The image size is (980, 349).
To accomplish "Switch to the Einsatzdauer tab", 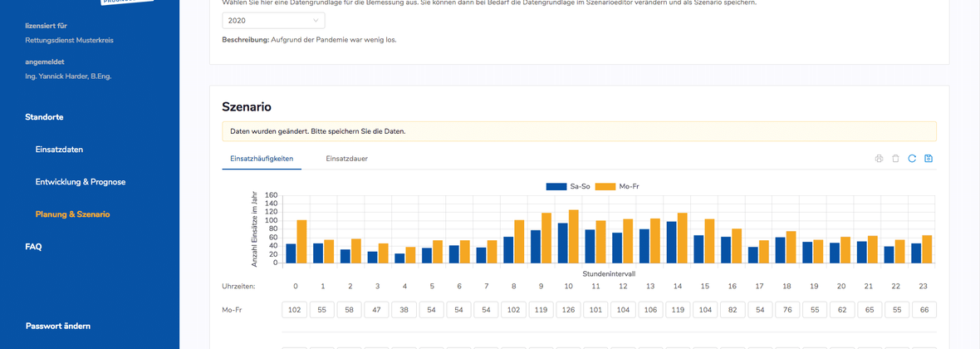I will pyautogui.click(x=346, y=159).
